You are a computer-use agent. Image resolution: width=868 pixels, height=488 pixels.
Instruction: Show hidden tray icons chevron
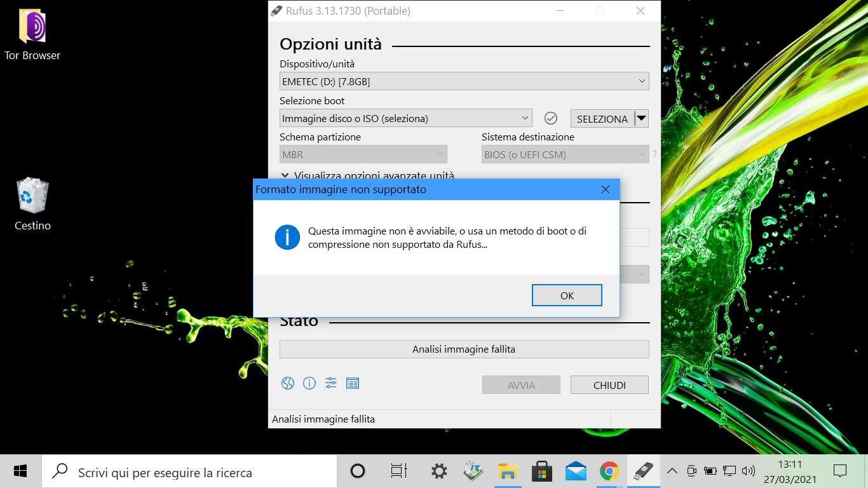(672, 471)
